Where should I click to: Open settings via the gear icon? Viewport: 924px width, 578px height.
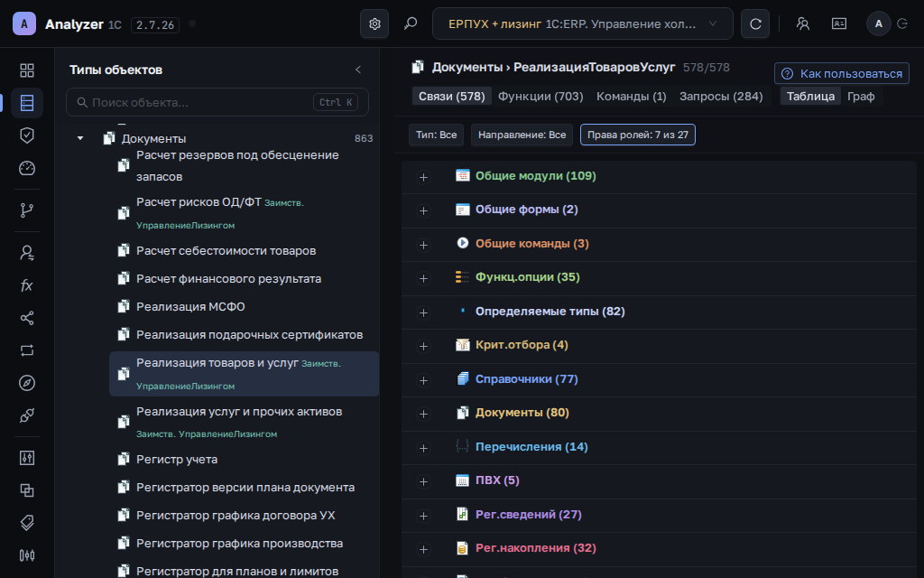374,23
